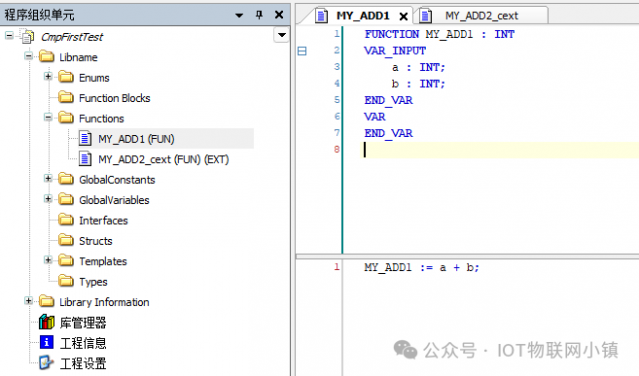Click the 'MY_ADD1 := a + b;' code line

[422, 268]
